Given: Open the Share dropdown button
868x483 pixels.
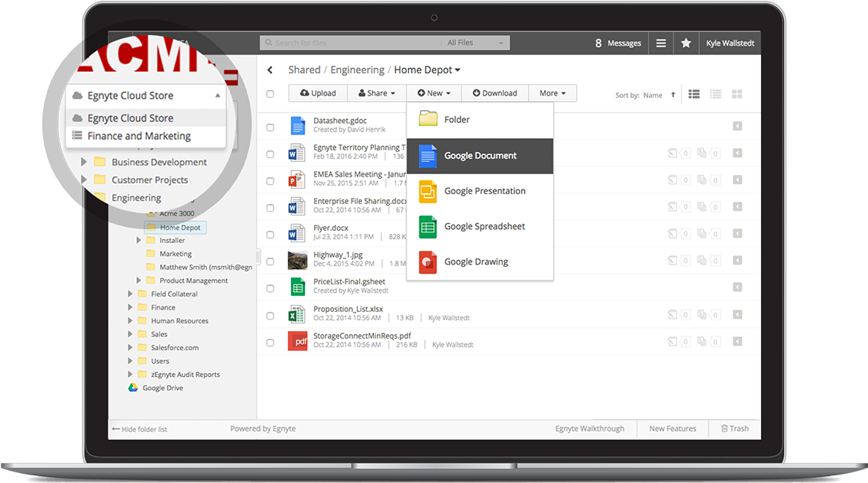Looking at the screenshot, I should (377, 93).
